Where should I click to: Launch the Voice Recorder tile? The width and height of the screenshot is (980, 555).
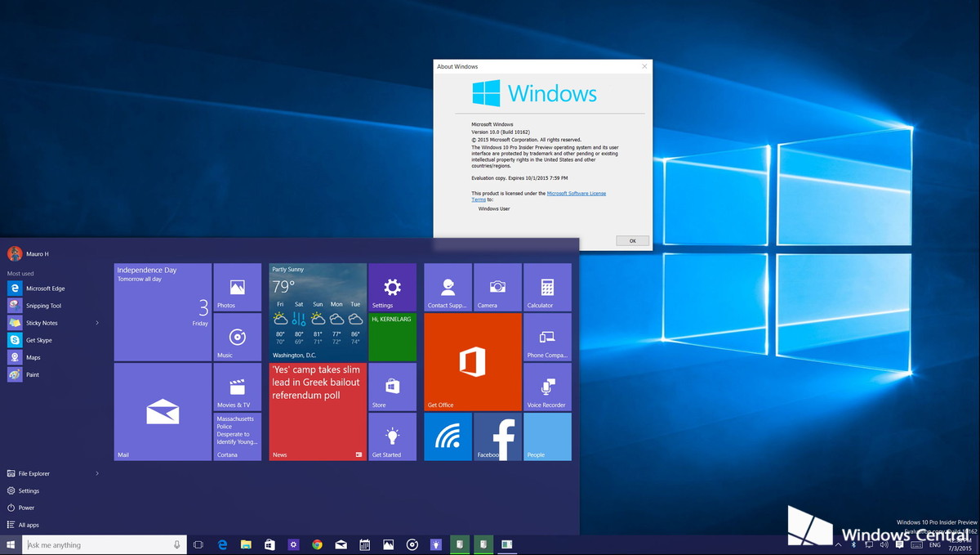tap(547, 387)
